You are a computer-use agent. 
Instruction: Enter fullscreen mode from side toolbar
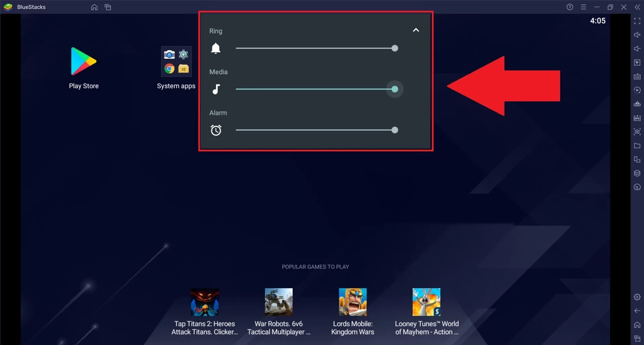637,21
